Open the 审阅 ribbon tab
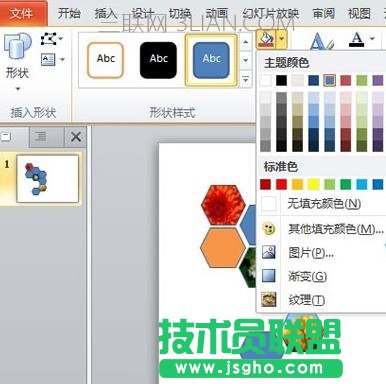The image size is (386, 384). tap(323, 13)
